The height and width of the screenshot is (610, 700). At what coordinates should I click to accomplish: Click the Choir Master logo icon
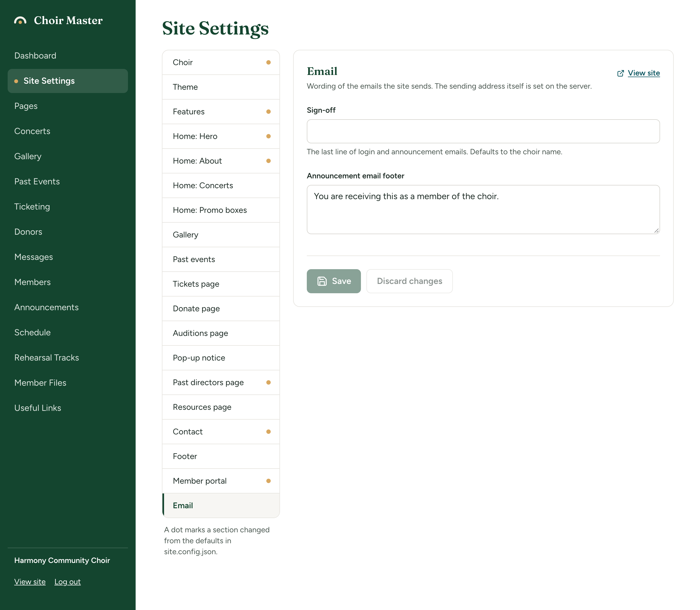20,21
